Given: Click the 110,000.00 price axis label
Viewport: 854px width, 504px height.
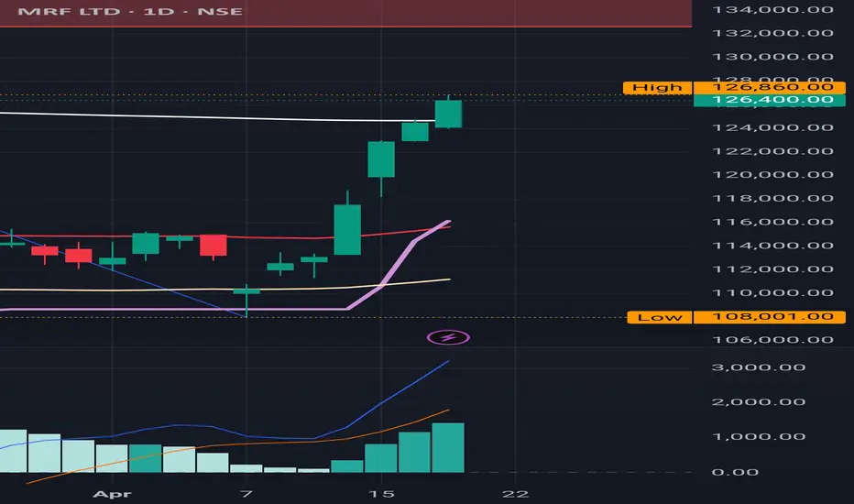Looking at the screenshot, I should [772, 293].
